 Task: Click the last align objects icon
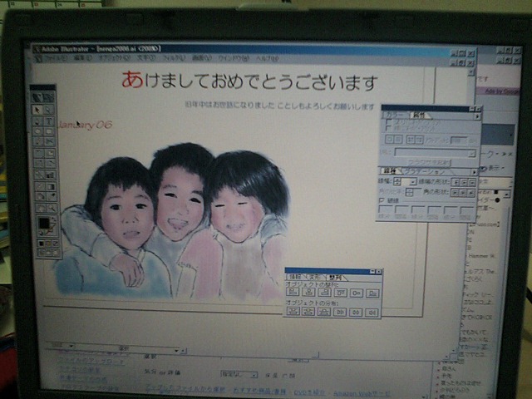click(372, 293)
